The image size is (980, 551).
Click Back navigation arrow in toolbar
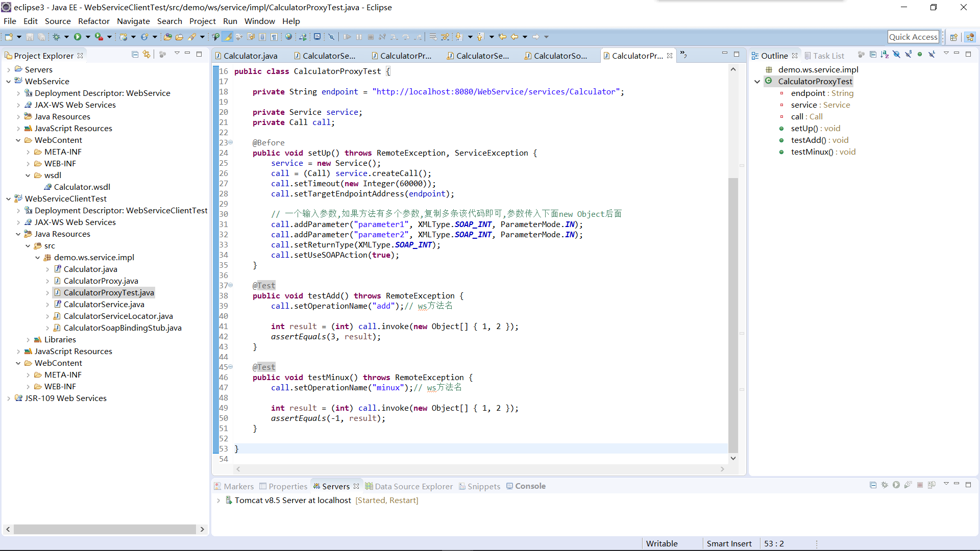(x=514, y=37)
